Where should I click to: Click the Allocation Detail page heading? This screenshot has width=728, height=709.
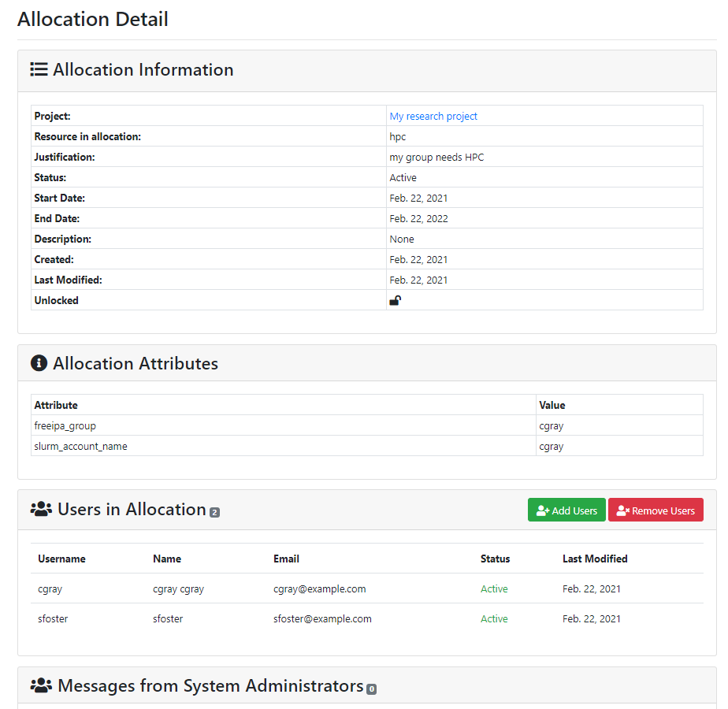click(x=93, y=19)
